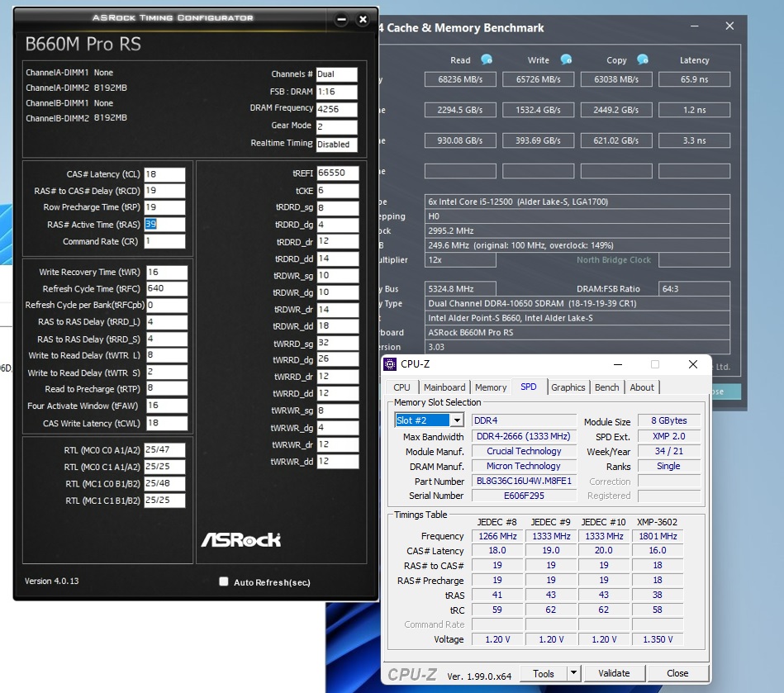Expand the Tools dropdown arrow in CPU-Z
The width and height of the screenshot is (784, 693).
(573, 673)
